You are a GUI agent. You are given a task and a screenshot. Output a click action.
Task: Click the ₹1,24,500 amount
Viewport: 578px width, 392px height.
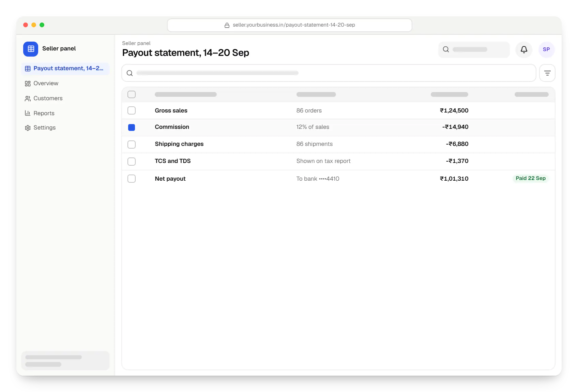pos(454,110)
